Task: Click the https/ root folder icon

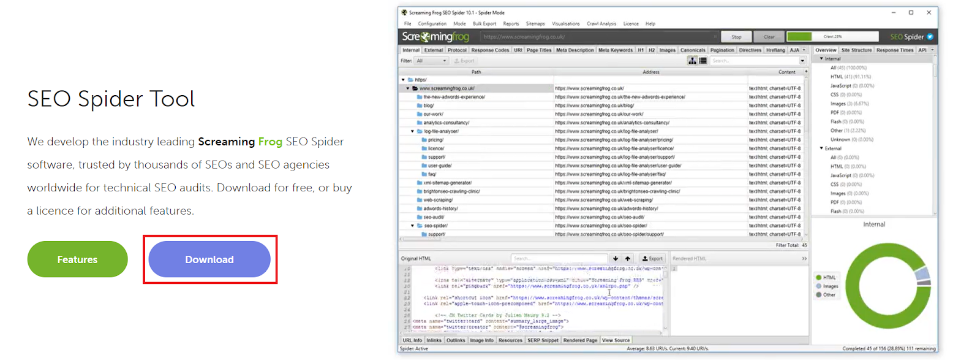Action: (x=410, y=80)
